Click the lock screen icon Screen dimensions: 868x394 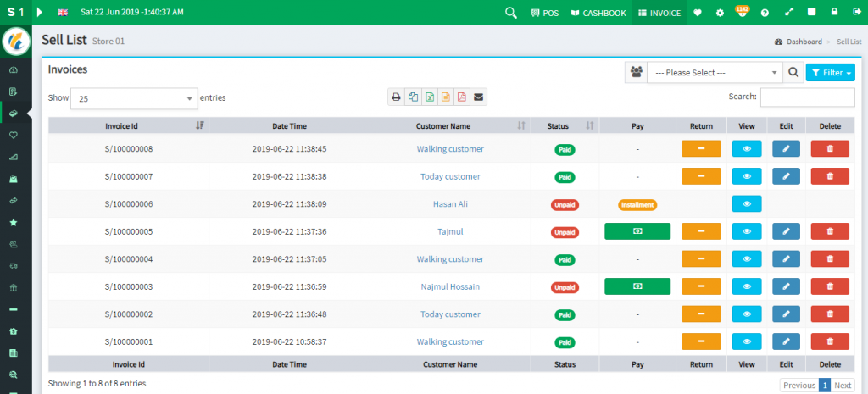tap(835, 13)
